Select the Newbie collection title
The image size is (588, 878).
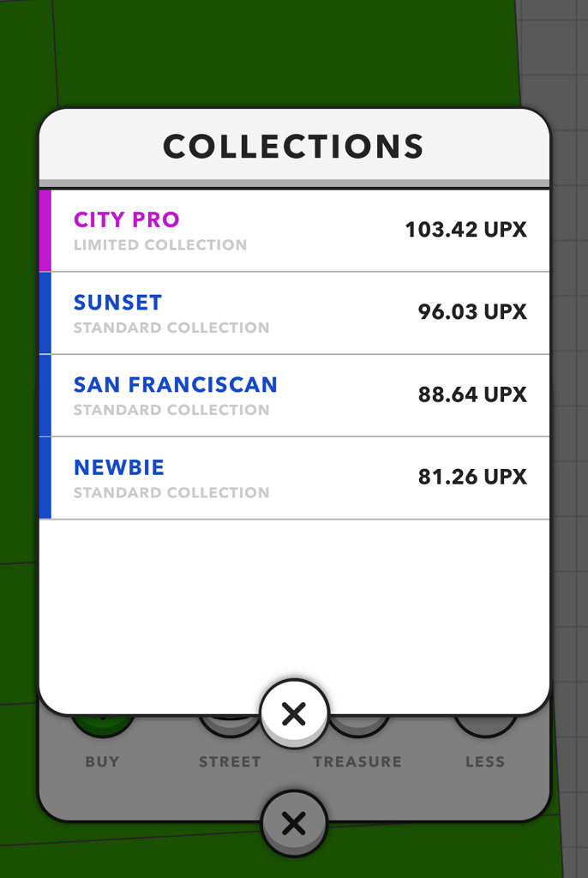[119, 468]
